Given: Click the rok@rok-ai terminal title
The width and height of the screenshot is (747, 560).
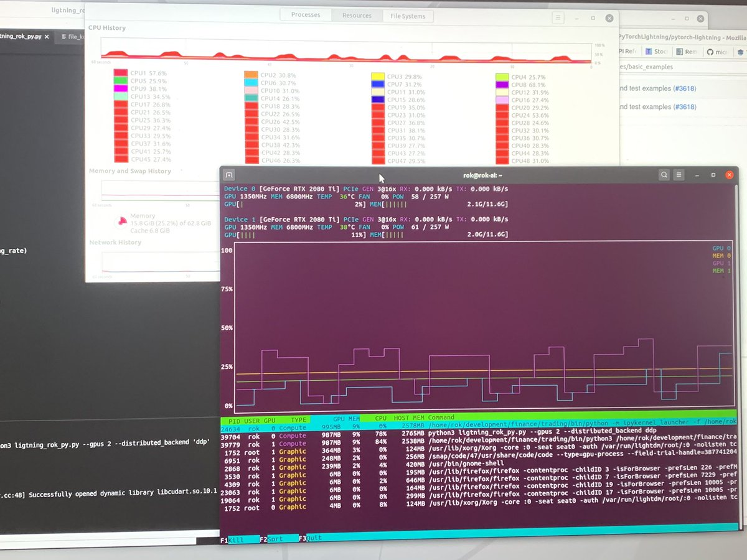Looking at the screenshot, I should [x=483, y=175].
